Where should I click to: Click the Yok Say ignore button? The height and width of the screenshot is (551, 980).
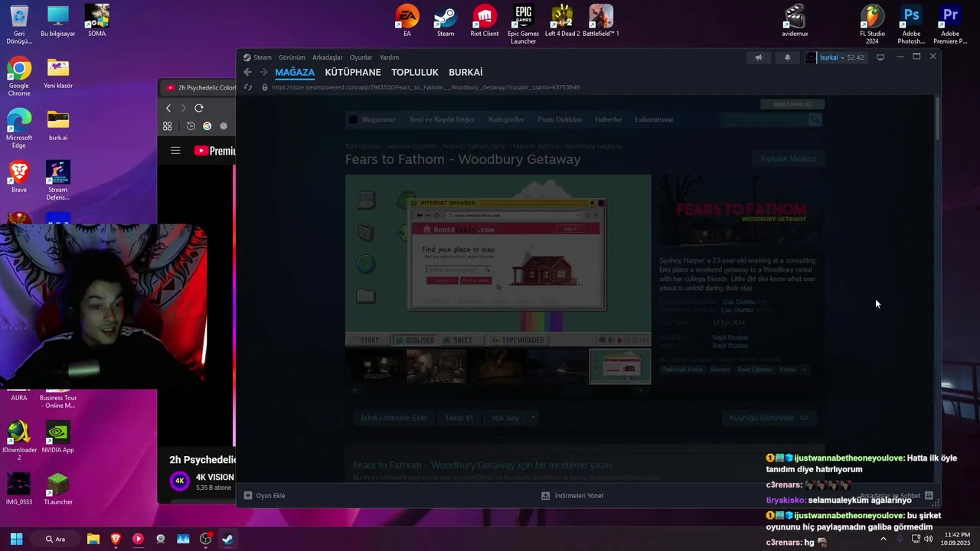point(505,418)
